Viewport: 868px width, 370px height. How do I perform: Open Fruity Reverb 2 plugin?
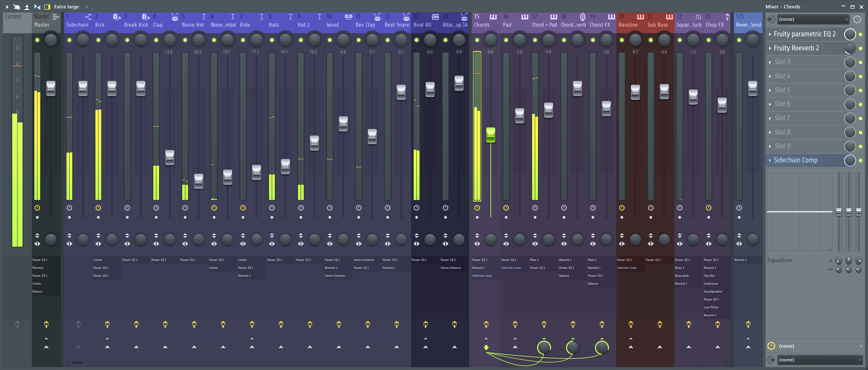click(x=803, y=48)
